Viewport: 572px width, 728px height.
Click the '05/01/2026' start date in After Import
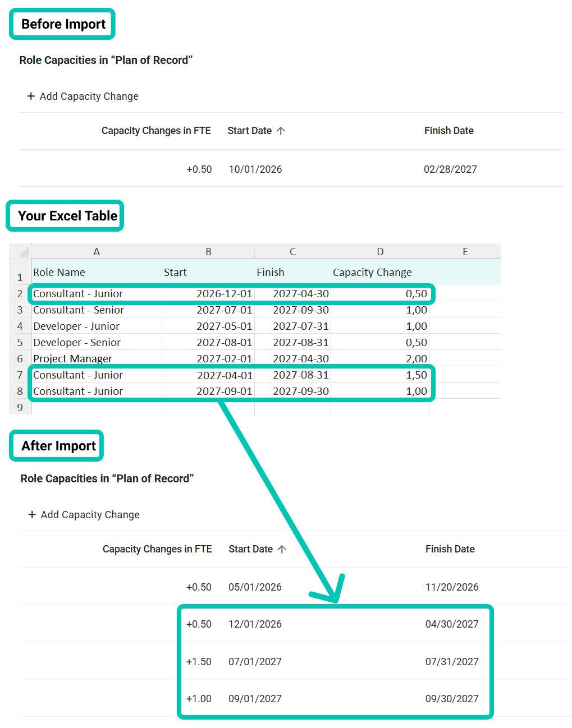255,587
